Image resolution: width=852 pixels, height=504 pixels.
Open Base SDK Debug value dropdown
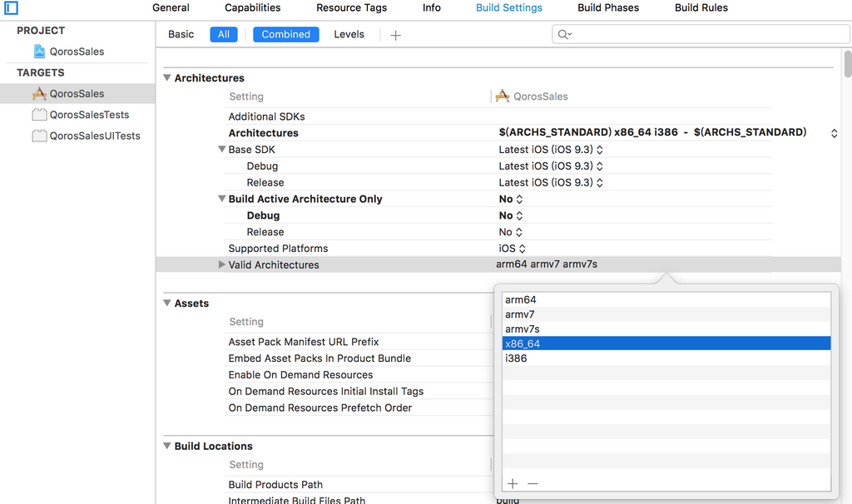tap(551, 166)
